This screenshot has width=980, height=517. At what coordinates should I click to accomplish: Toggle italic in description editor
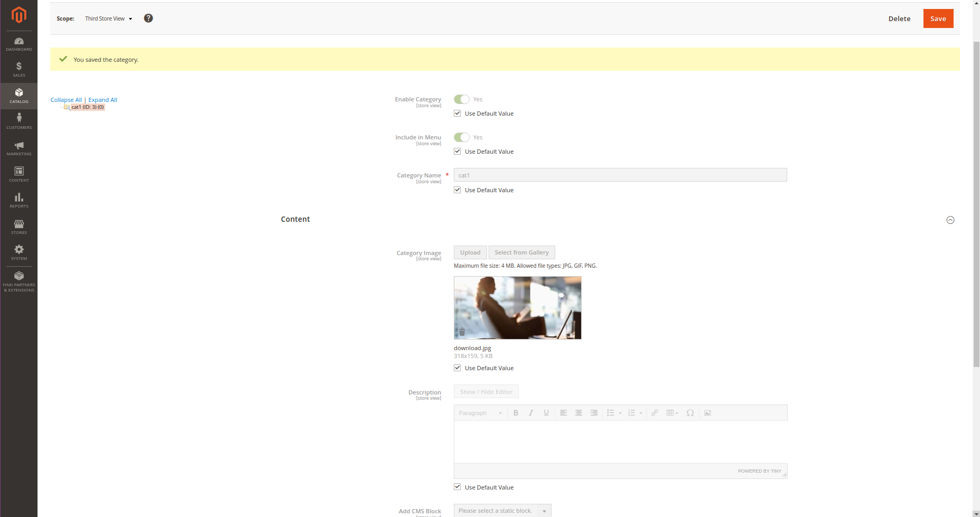[531, 413]
